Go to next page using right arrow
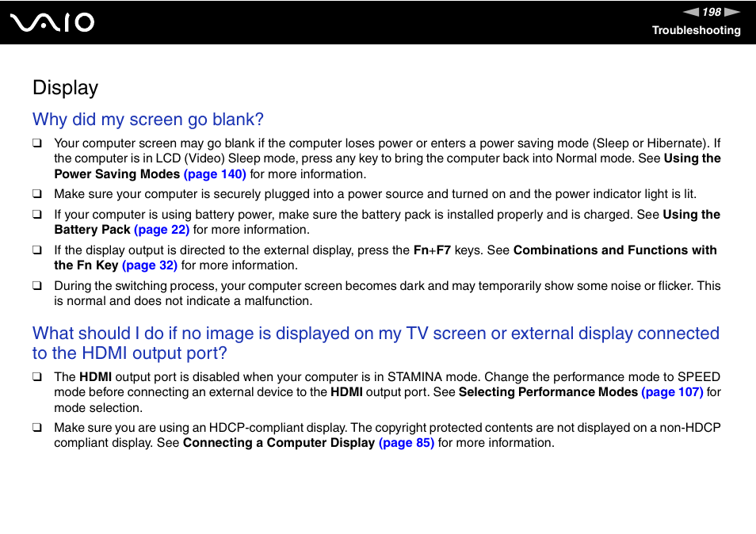756x534 pixels. [x=732, y=12]
